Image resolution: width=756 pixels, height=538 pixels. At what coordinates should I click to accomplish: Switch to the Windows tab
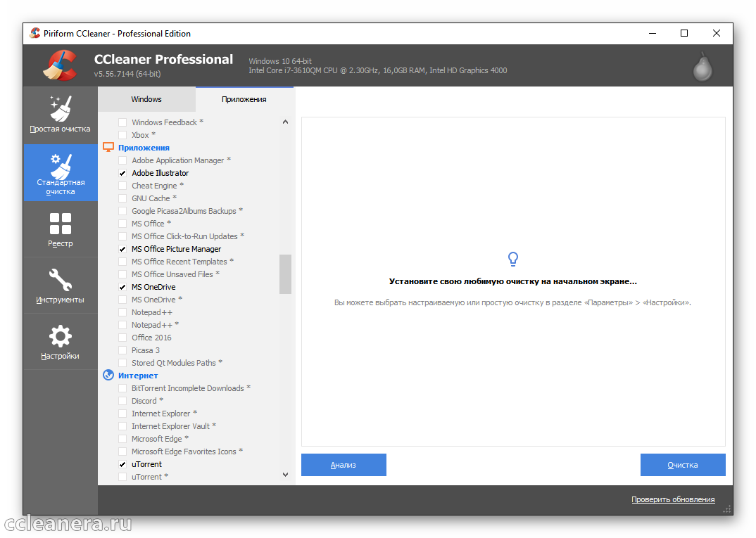[146, 99]
